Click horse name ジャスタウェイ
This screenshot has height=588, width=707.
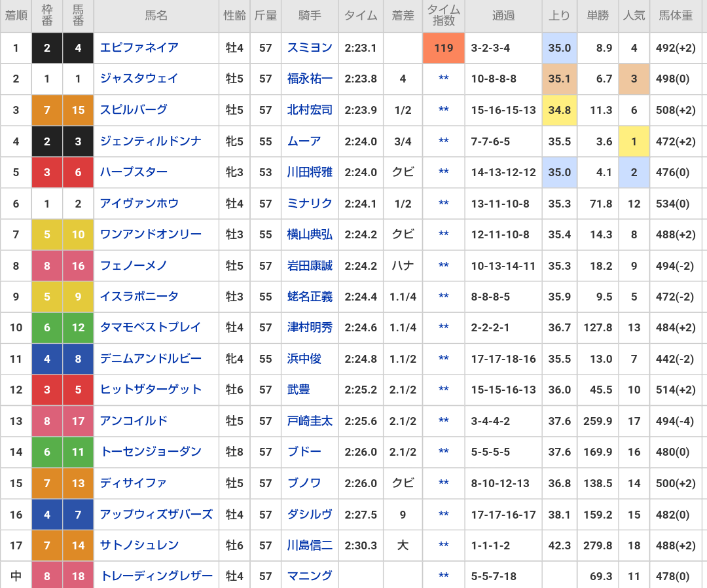pos(139,79)
